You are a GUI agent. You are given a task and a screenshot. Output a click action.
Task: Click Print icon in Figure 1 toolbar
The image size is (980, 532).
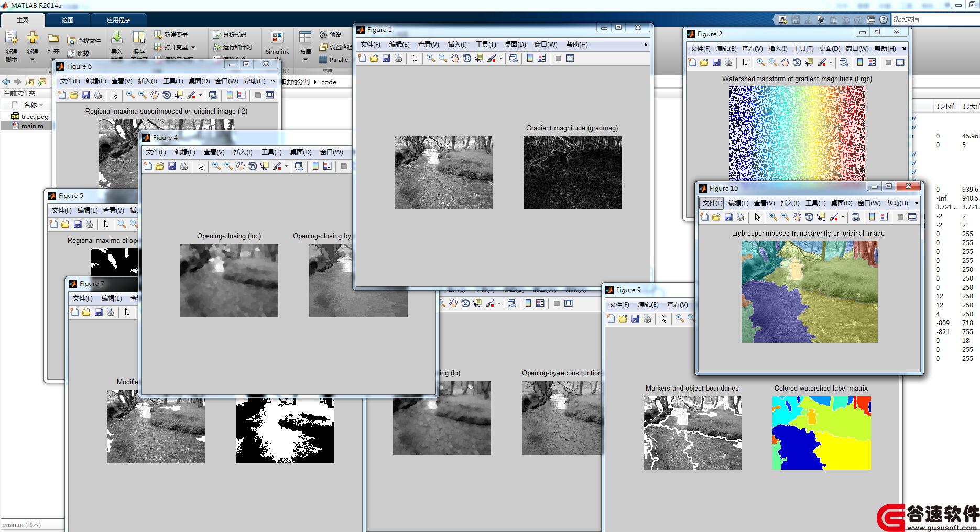398,58
